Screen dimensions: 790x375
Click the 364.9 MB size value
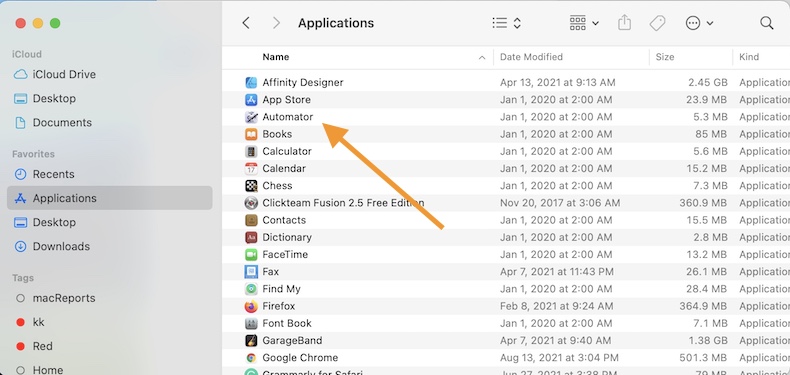point(704,306)
